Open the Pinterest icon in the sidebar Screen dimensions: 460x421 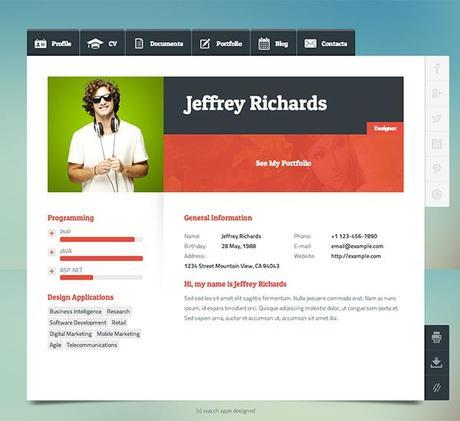[x=437, y=169]
